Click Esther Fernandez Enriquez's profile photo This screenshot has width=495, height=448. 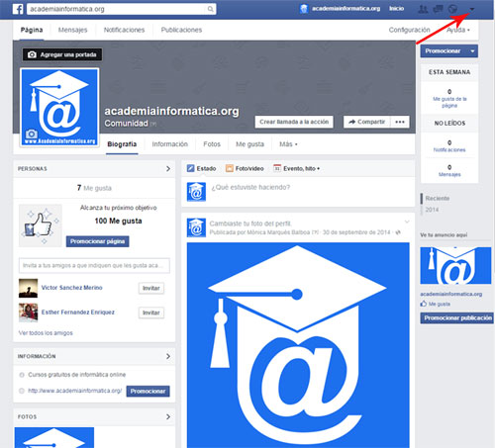point(28,313)
